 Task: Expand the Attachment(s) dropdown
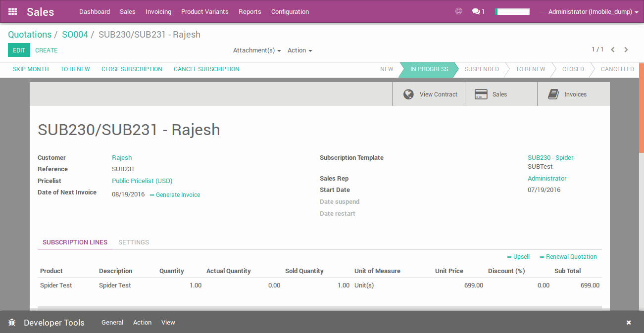click(256, 50)
